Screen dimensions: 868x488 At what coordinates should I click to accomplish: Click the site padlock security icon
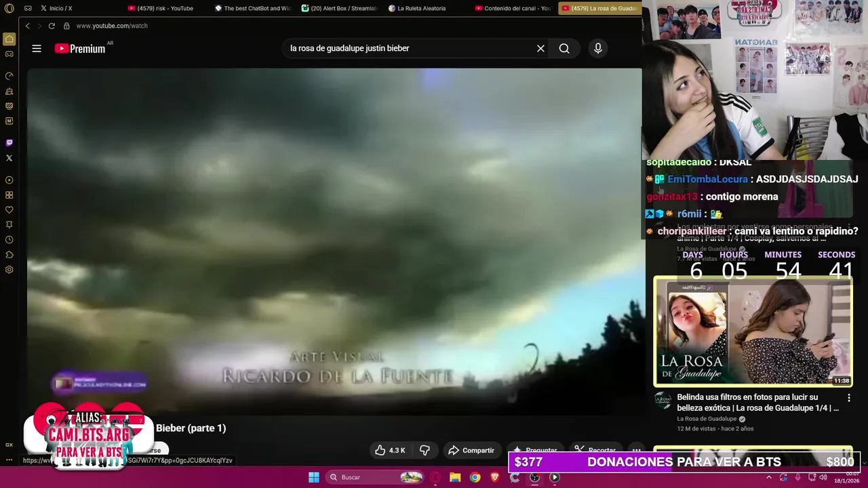[66, 26]
